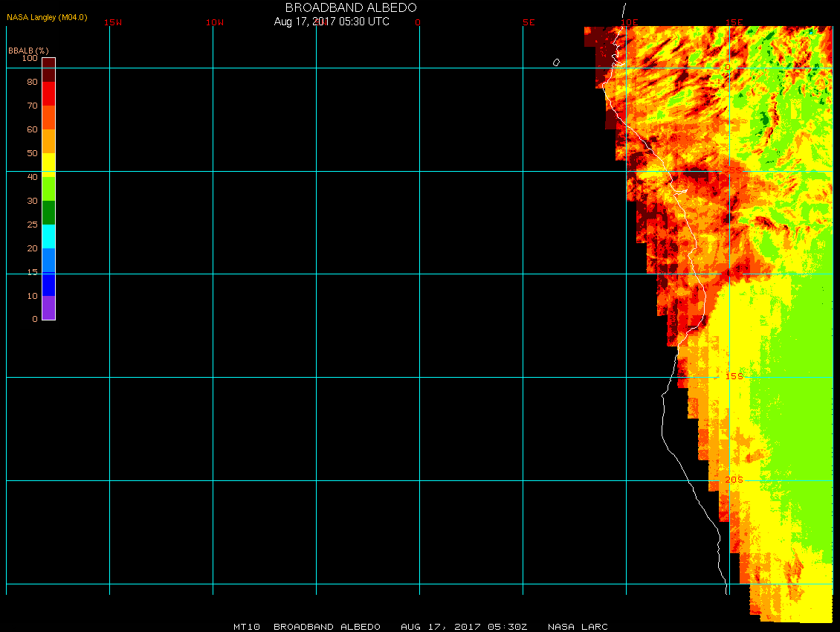Click the dark red 80-100% colorbar swatch
This screenshot has height=632, width=840.
pos(48,70)
